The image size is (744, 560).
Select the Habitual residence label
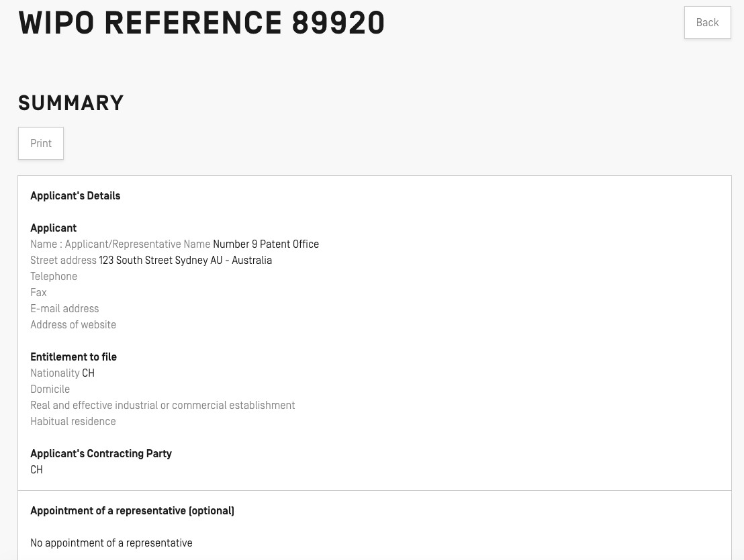[x=73, y=422]
